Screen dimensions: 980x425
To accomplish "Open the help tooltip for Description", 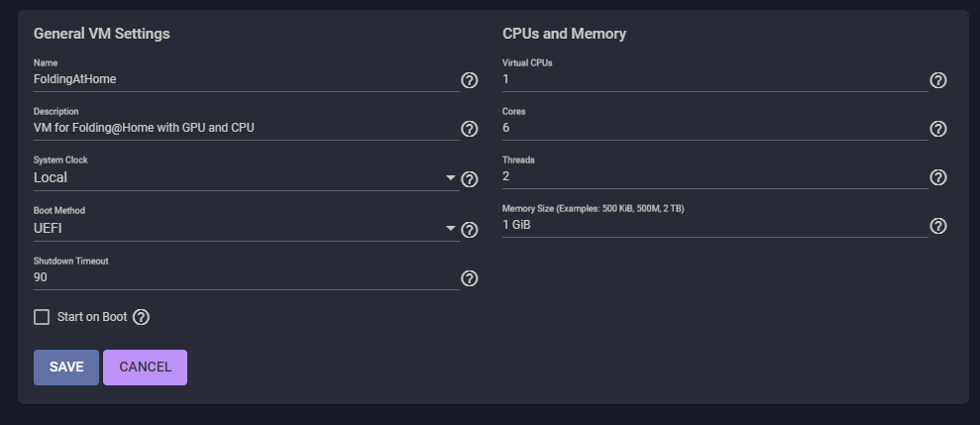I will pyautogui.click(x=470, y=129).
